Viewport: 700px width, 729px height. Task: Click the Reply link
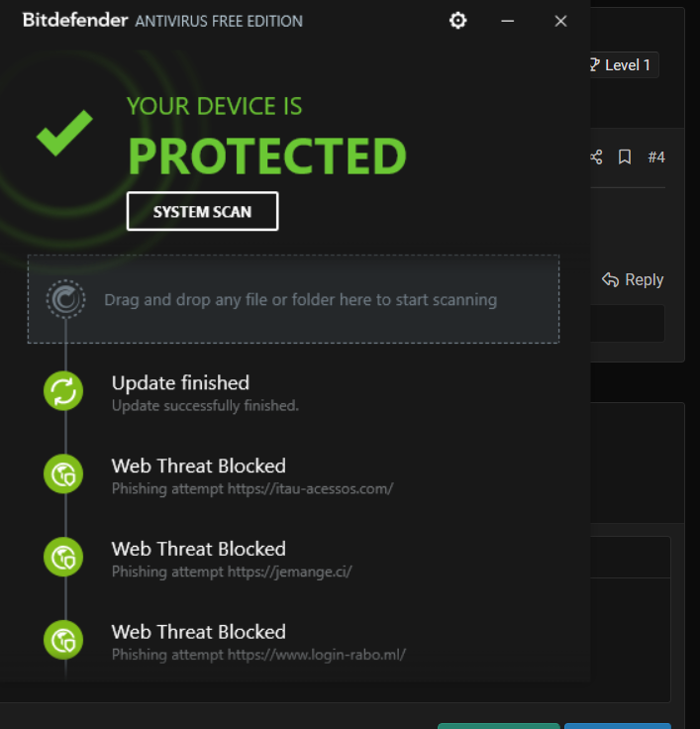point(633,280)
